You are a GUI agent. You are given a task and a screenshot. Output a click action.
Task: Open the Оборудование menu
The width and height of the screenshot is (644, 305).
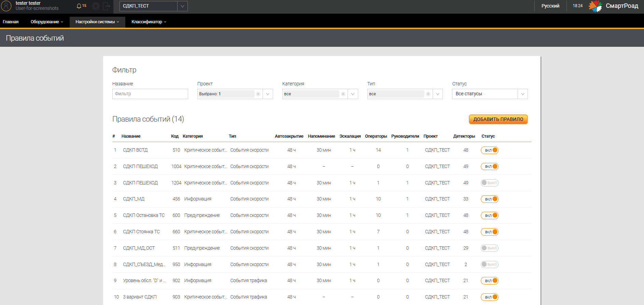point(47,22)
